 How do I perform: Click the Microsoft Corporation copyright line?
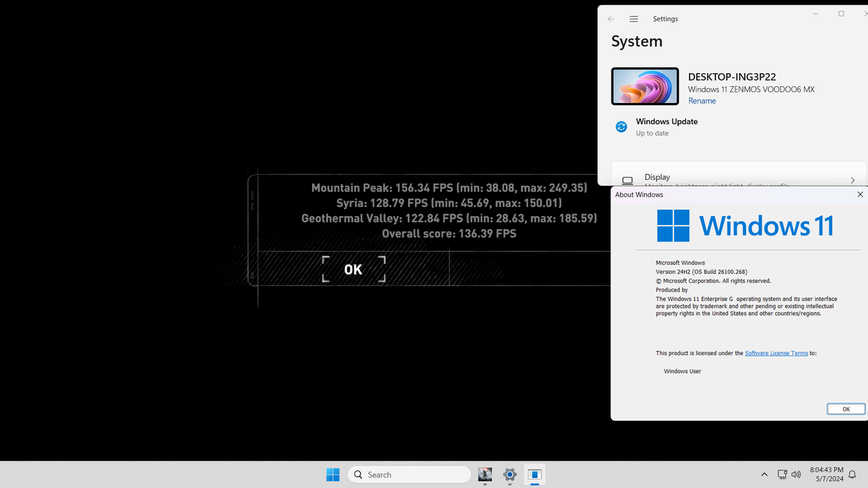point(713,281)
